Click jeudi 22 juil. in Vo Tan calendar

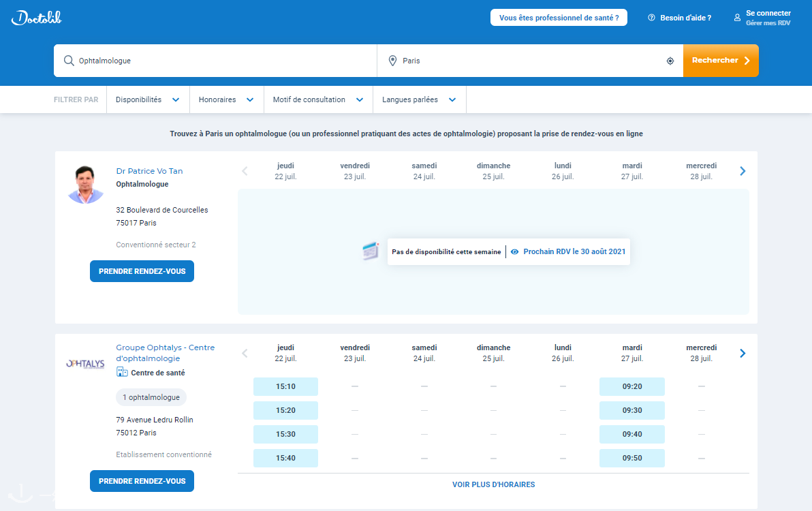[285, 171]
